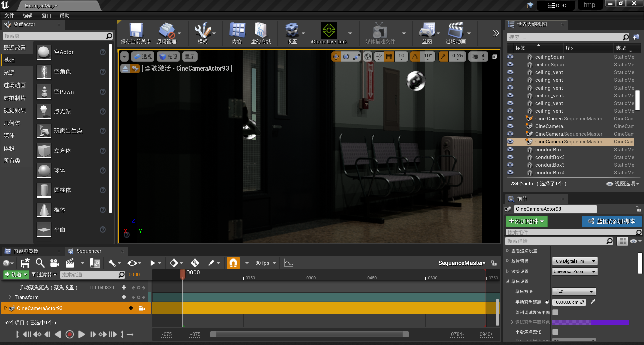Toggle the Sequencer snapping magnet icon

233,263
